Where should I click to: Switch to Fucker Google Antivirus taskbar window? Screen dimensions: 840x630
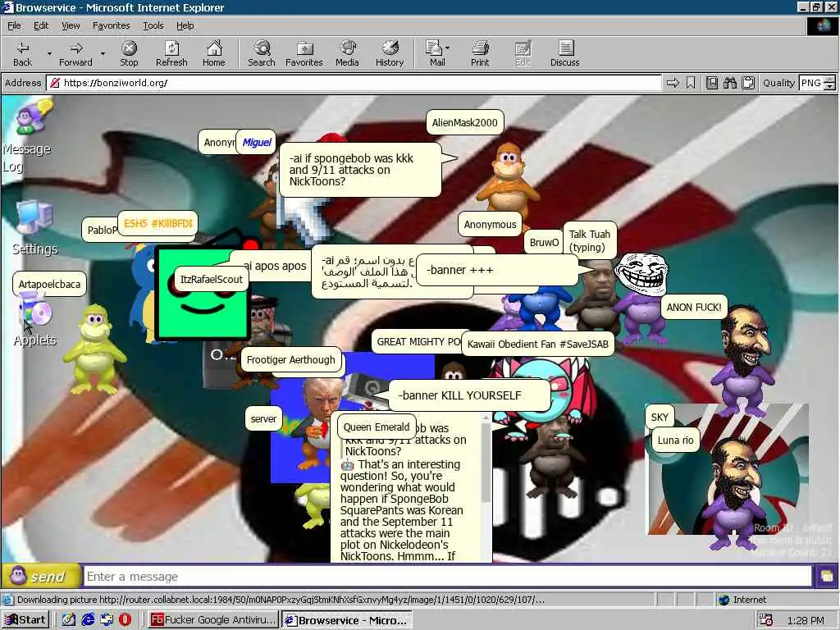[x=212, y=620]
